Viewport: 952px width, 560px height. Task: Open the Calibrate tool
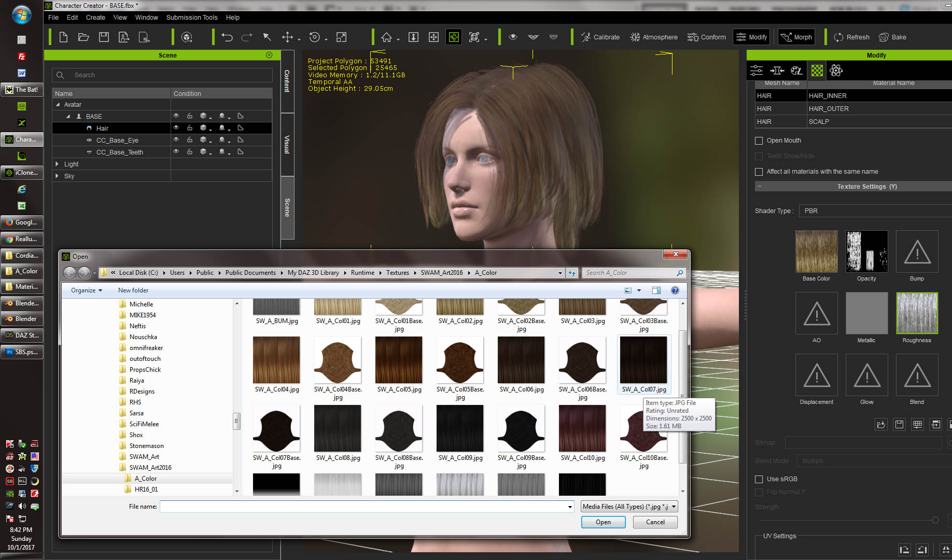[x=600, y=37]
